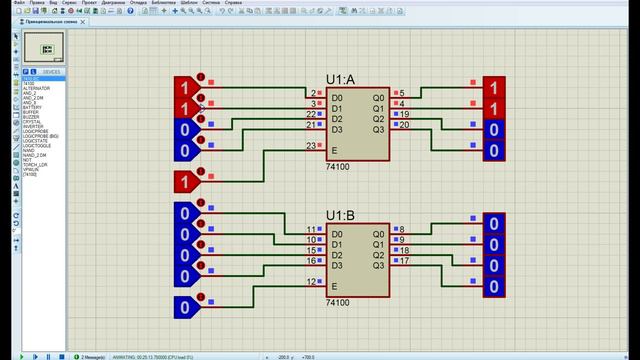Image resolution: width=640 pixels, height=360 pixels.
Task: Close the Принципиальная схема tab
Action: point(82,22)
